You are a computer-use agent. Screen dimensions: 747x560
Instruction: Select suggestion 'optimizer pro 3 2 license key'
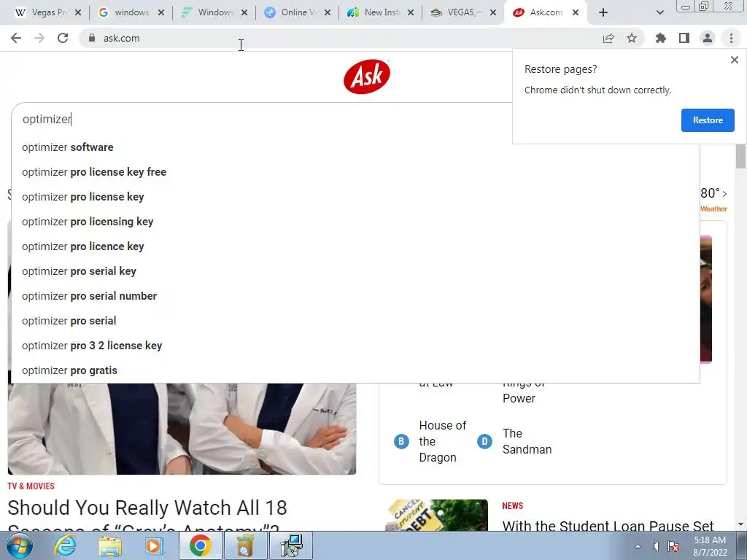coord(355,345)
